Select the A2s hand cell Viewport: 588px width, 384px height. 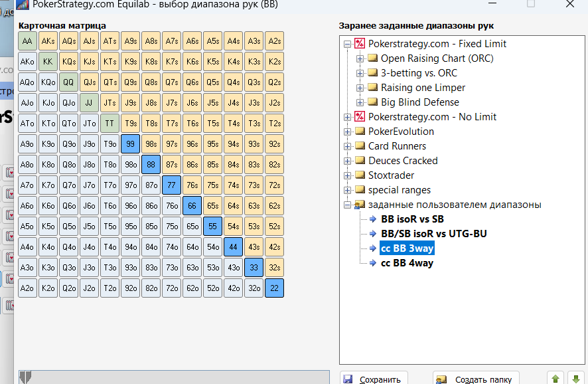pos(275,41)
